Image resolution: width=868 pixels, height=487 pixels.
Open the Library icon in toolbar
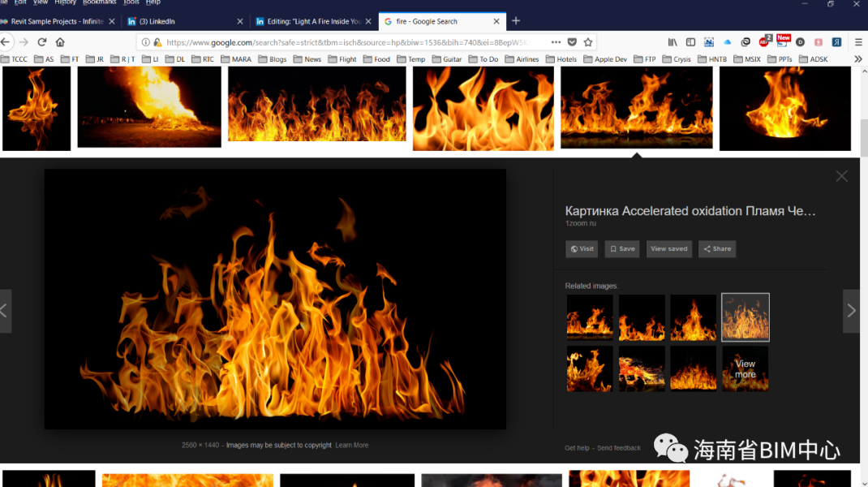click(x=672, y=42)
